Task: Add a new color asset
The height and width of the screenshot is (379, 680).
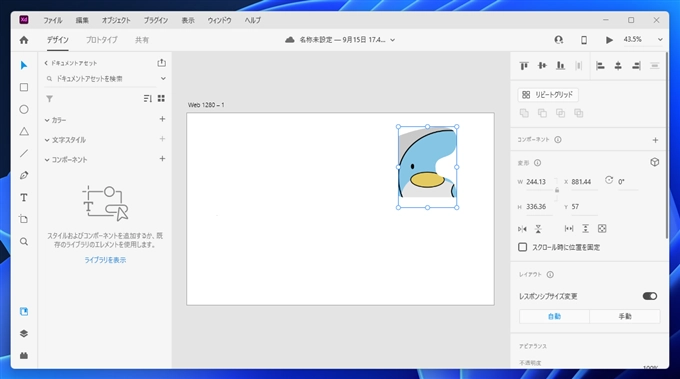Action: click(162, 119)
